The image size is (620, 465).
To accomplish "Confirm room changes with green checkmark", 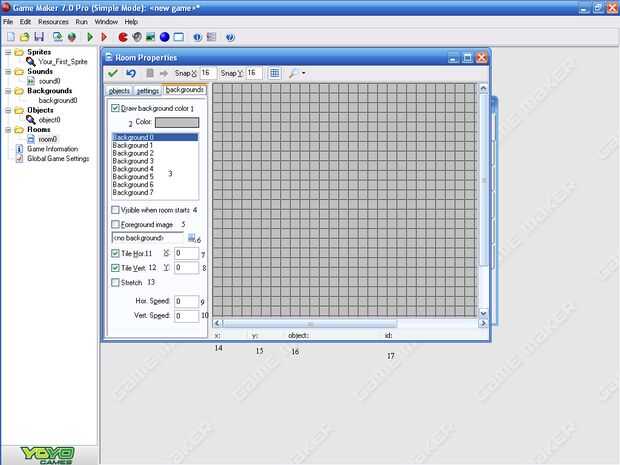I will tap(113, 73).
